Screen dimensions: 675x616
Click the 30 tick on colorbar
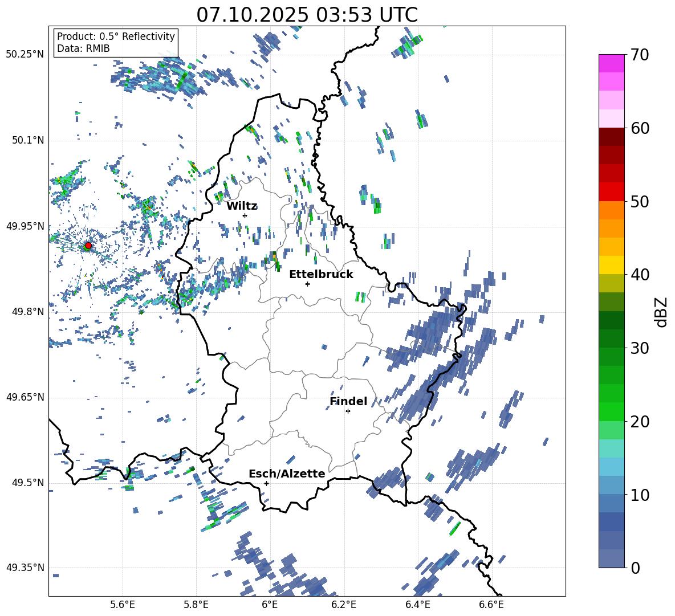[x=640, y=348]
